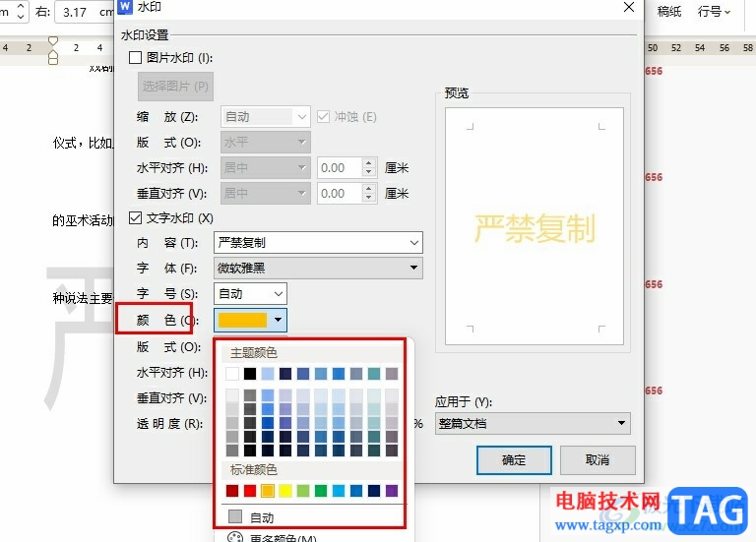Enable the 图片水印 checkbox

tap(135, 58)
